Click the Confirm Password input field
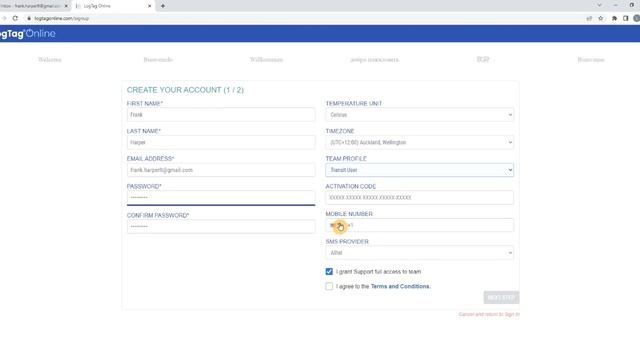Viewport: 640px width, 360px height. tap(221, 227)
